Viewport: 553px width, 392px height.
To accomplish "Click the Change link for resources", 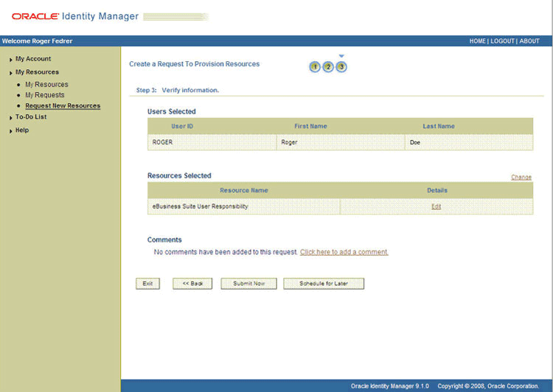I will point(521,177).
